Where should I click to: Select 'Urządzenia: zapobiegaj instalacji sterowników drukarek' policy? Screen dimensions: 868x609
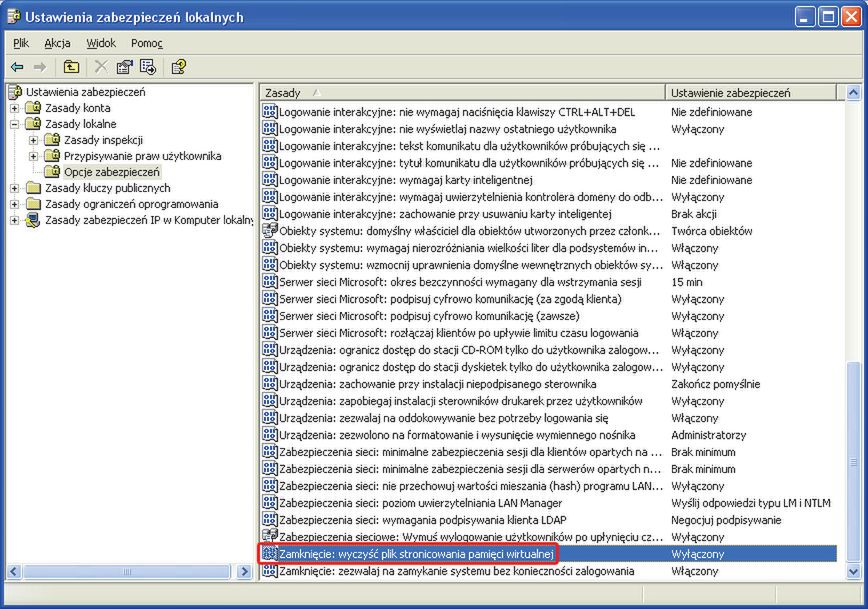(461, 401)
